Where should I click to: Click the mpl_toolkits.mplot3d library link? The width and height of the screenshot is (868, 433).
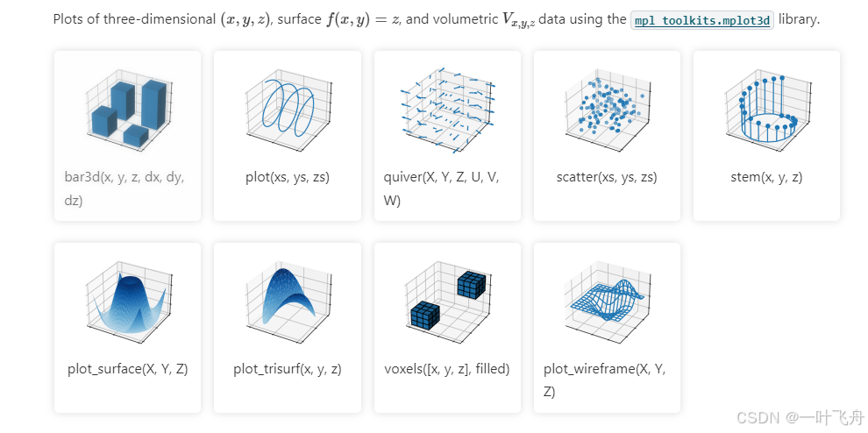pyautogui.click(x=702, y=20)
